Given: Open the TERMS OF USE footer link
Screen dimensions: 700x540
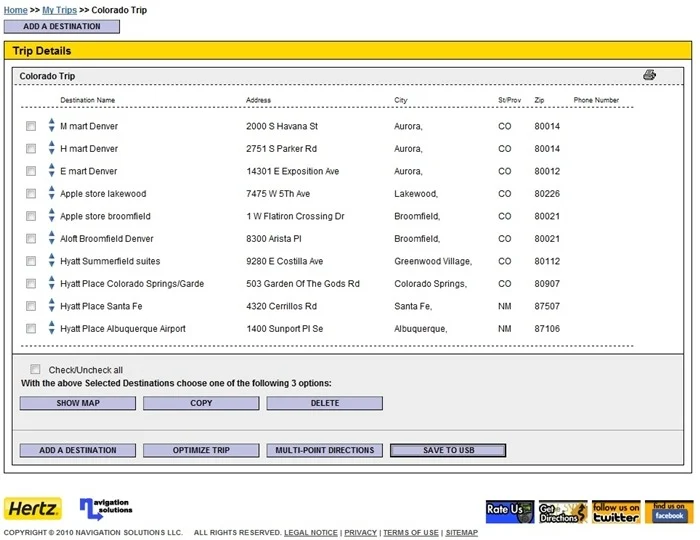Looking at the screenshot, I should pos(411,532).
